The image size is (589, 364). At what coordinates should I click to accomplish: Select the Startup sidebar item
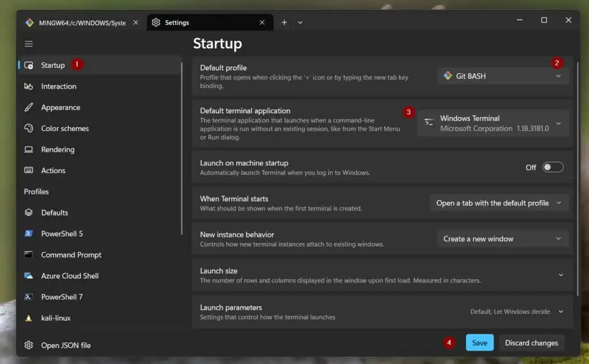click(100, 66)
